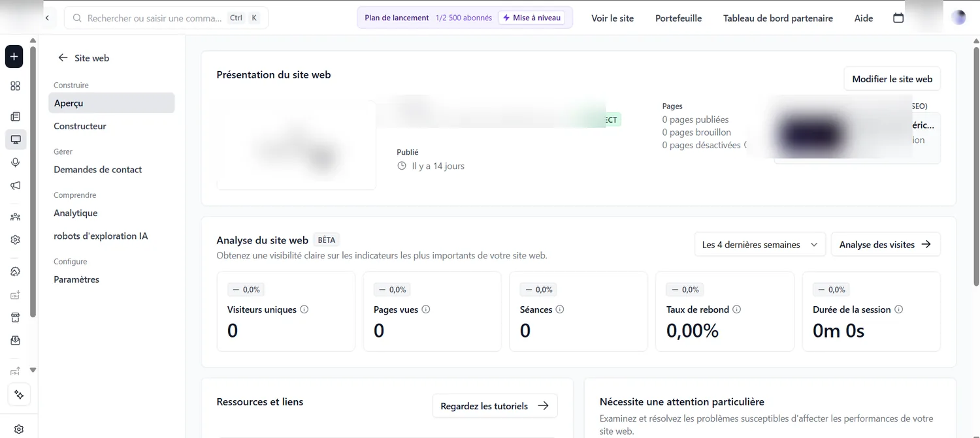Select Aperçu in the side menu
The height and width of the screenshot is (438, 980).
[112, 103]
